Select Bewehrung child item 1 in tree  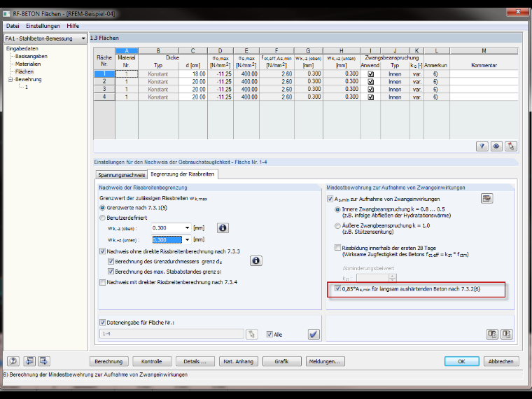[27, 87]
